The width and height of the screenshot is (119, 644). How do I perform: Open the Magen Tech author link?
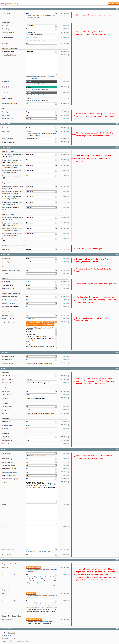(12, 633)
